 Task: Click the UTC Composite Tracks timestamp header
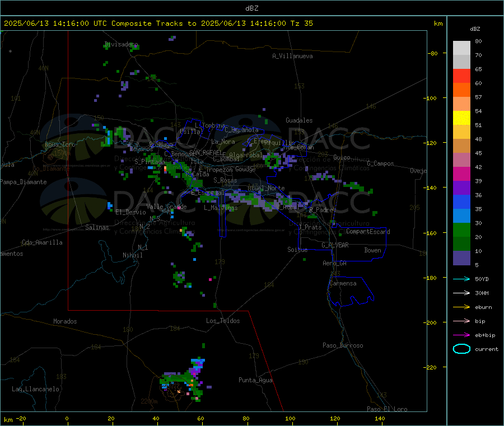tap(158, 24)
